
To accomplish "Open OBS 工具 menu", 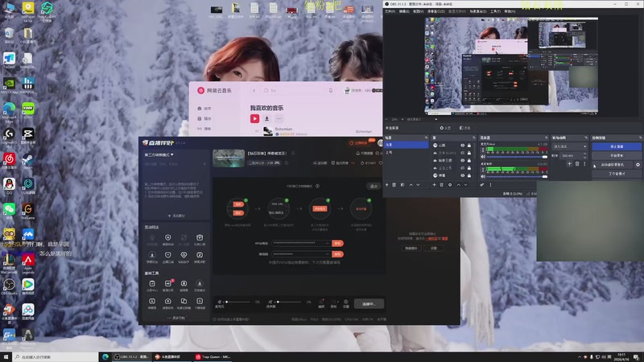I will 495,11.
